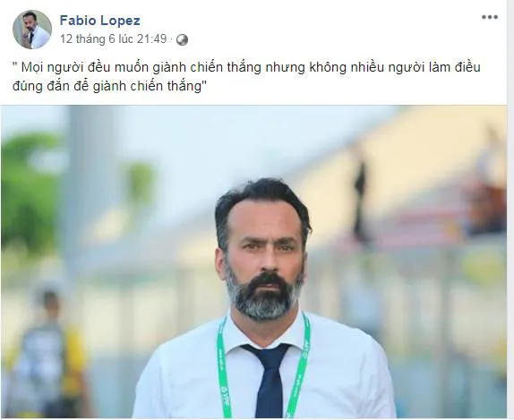Click the public globe privacy icon
Screen dimensions: 514x420
182,39
